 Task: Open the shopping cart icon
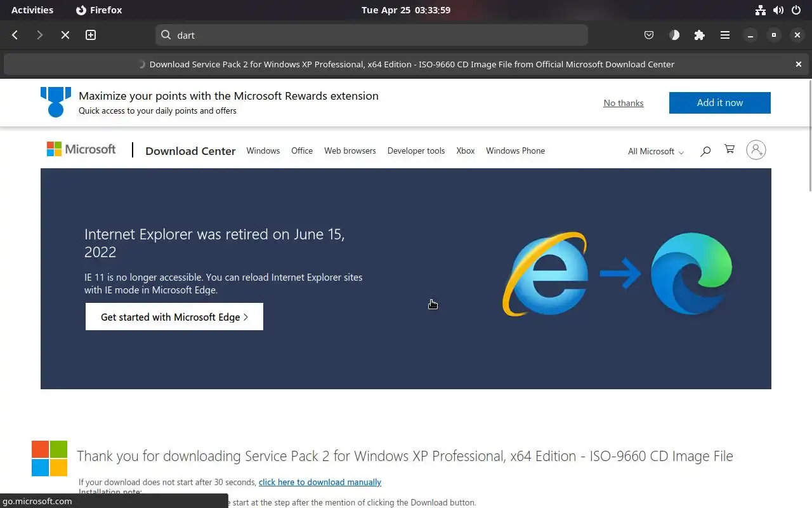point(730,149)
